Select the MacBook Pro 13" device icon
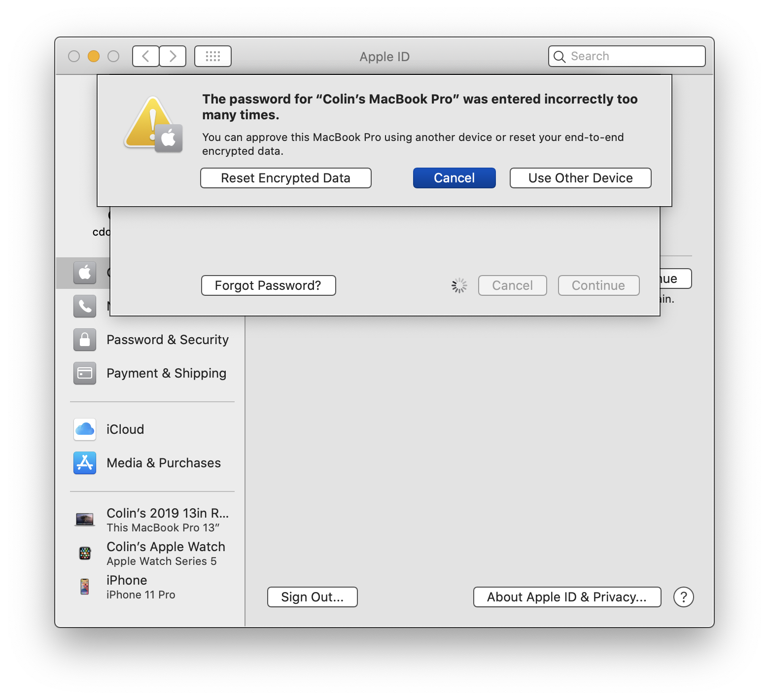This screenshot has width=769, height=700. click(x=85, y=520)
